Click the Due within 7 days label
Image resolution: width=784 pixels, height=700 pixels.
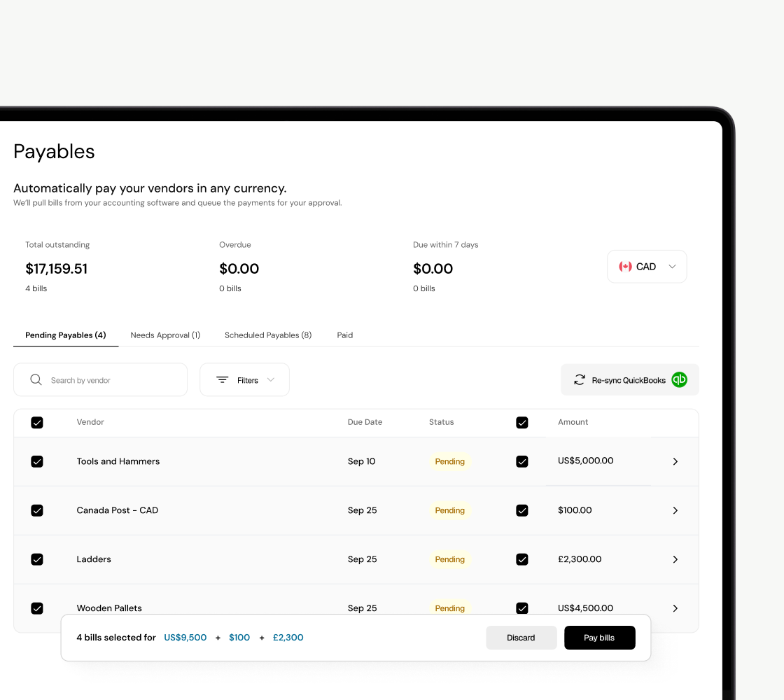445,244
